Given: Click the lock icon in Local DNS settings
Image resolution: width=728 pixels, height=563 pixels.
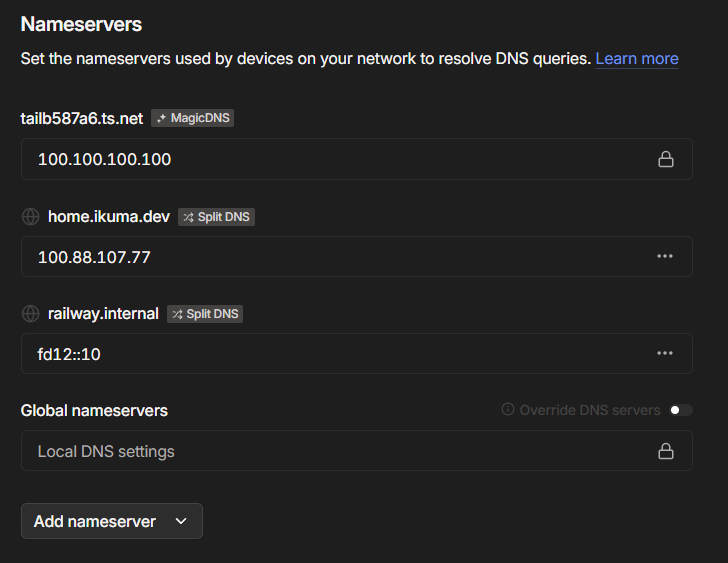Looking at the screenshot, I should [x=666, y=451].
